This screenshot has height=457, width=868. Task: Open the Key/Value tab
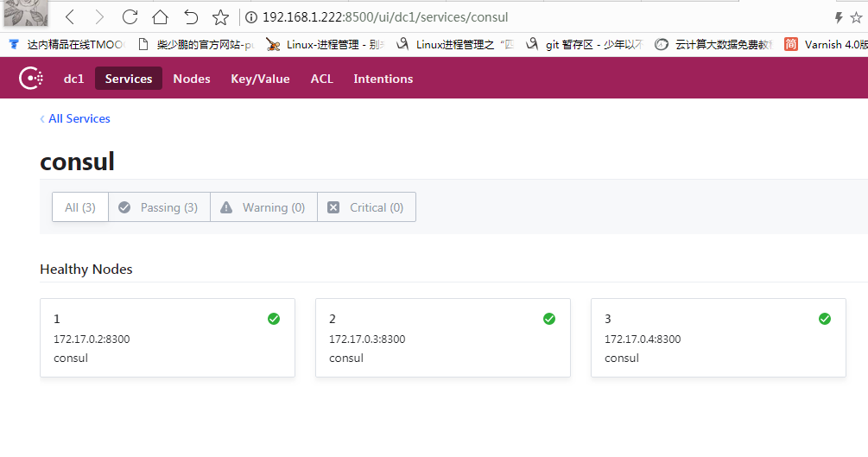(260, 79)
